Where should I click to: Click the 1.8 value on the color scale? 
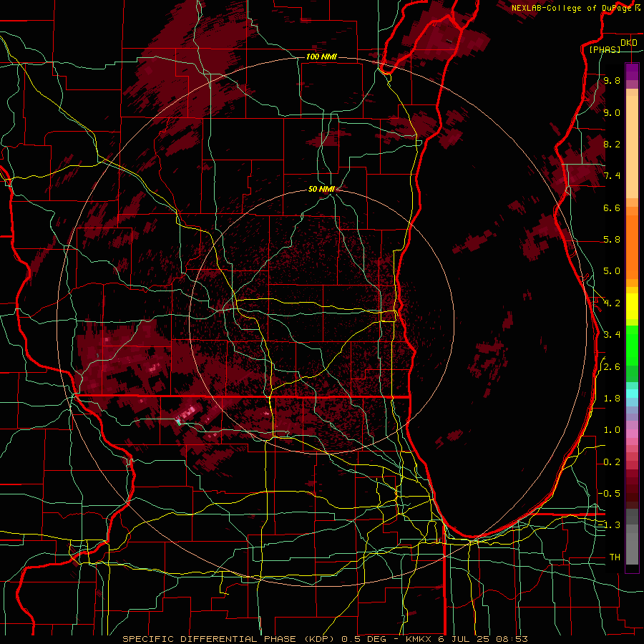pos(612,399)
